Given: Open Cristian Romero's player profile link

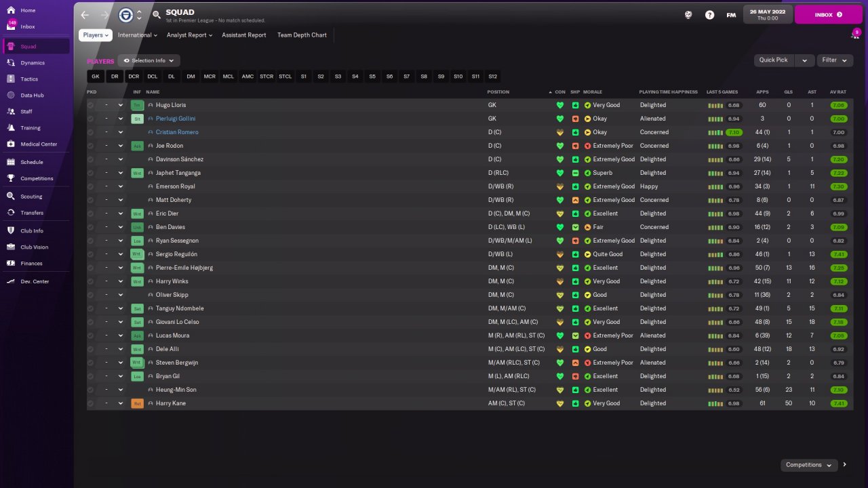Looking at the screenshot, I should click(x=177, y=132).
